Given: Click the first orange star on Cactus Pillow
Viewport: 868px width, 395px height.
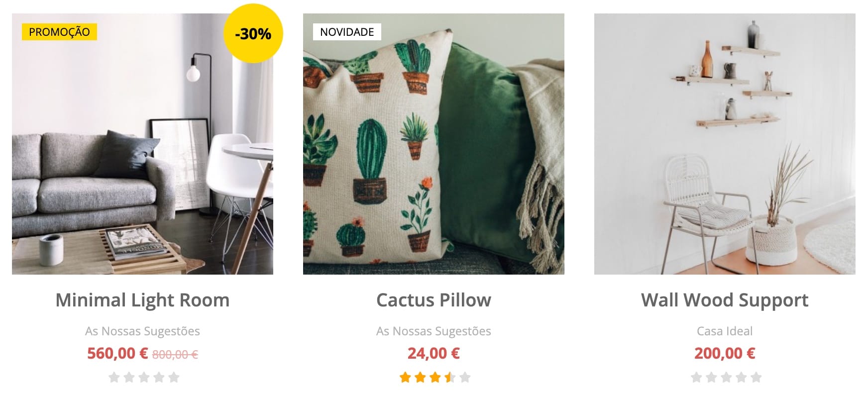Looking at the screenshot, I should [x=405, y=377].
